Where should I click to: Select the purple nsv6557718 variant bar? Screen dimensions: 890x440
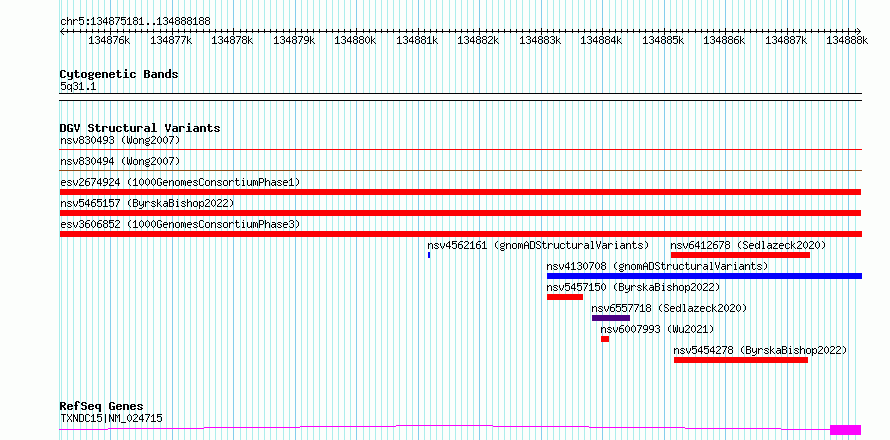(x=611, y=318)
